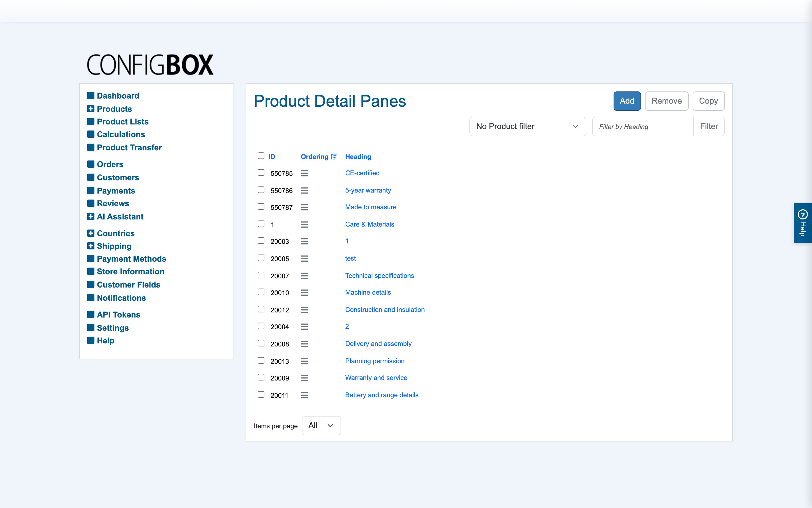Sort by the ID column header
The width and height of the screenshot is (812, 508).
click(272, 156)
